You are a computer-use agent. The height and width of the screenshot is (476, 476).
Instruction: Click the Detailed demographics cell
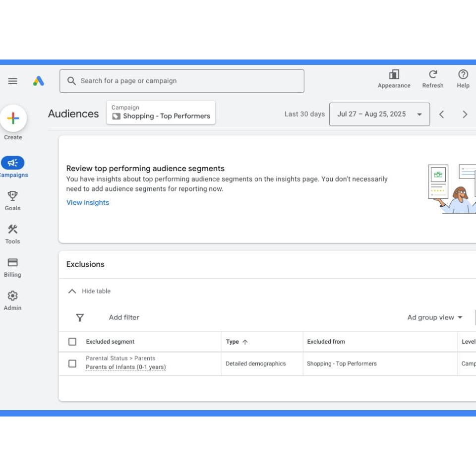(256, 363)
